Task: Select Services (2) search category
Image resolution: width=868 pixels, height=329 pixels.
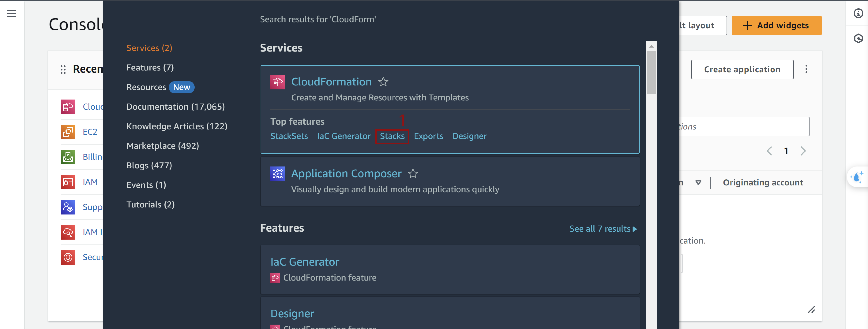Action: click(x=149, y=48)
